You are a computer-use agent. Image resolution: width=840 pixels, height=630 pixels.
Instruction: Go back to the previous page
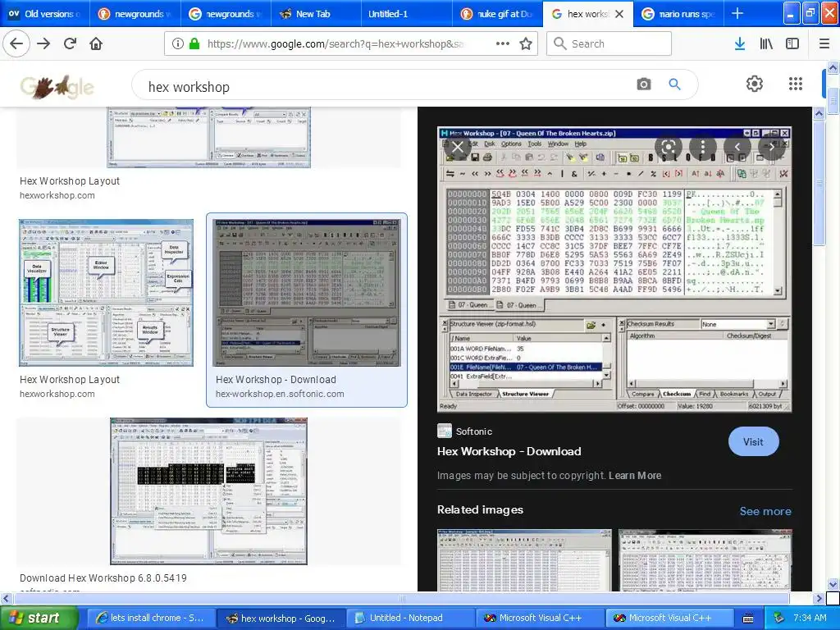pos(16,43)
